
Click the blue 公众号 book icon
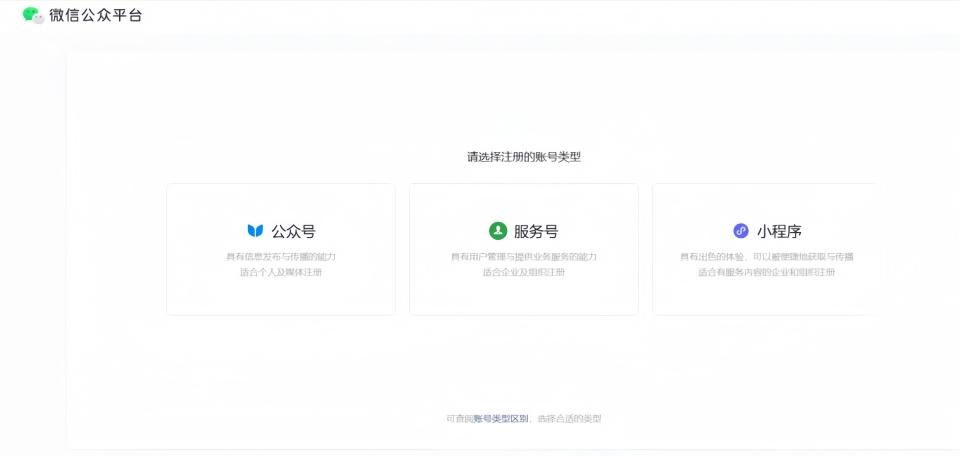(255, 231)
